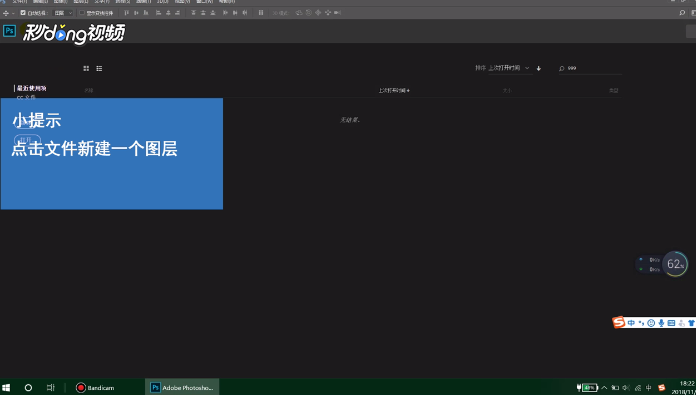The height and width of the screenshot is (395, 696).
Task: Toggle the Auto-Select checkbox
Action: pyautogui.click(x=23, y=13)
